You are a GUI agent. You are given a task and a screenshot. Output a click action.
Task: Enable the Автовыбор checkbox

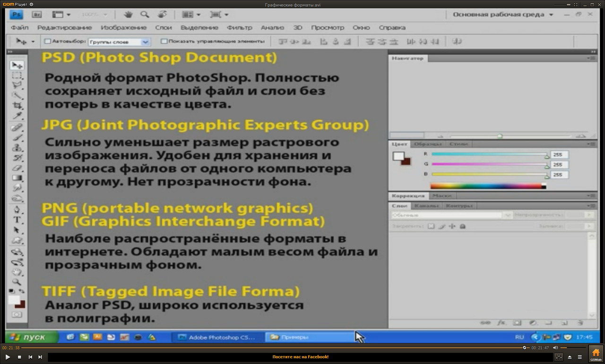[x=47, y=42]
